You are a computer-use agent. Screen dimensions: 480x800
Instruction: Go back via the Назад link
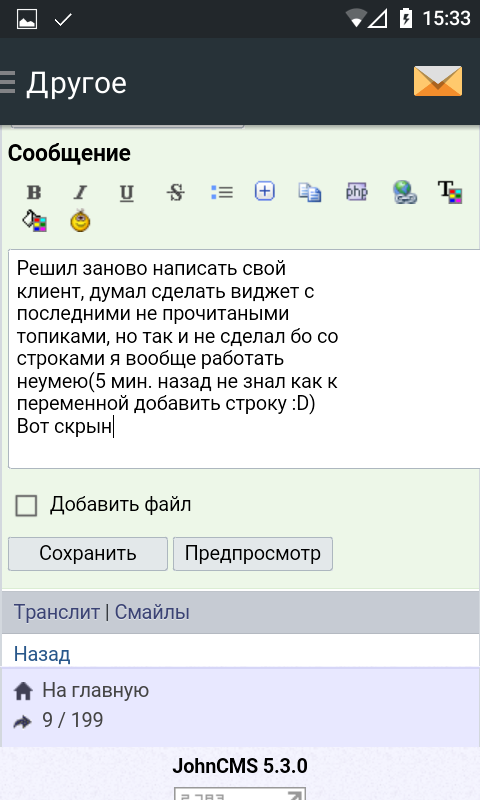[42, 654]
